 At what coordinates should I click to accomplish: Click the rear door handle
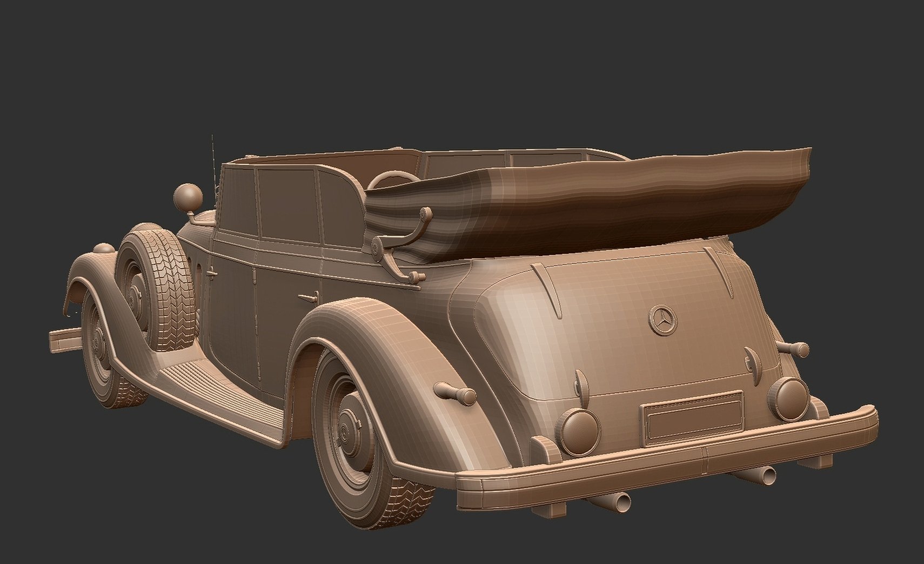tap(309, 296)
